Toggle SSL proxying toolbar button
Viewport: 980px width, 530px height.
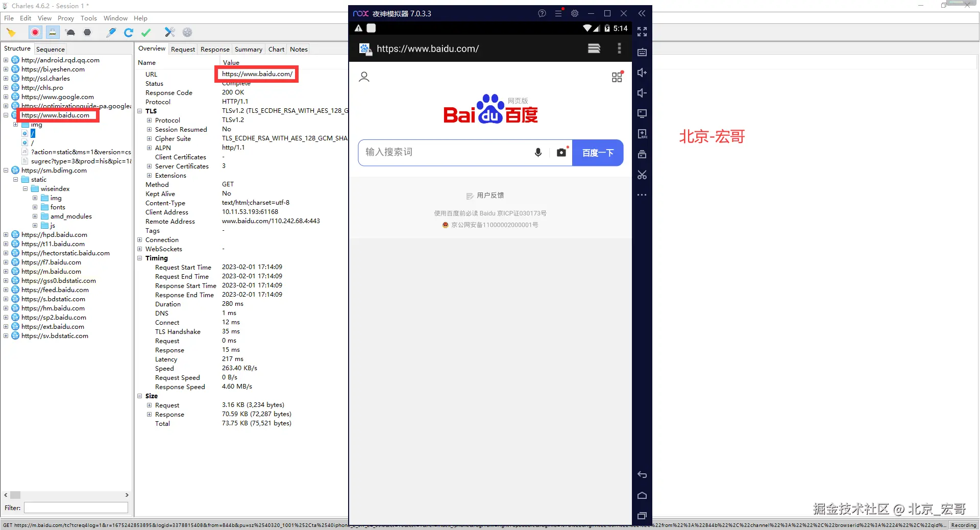click(53, 33)
